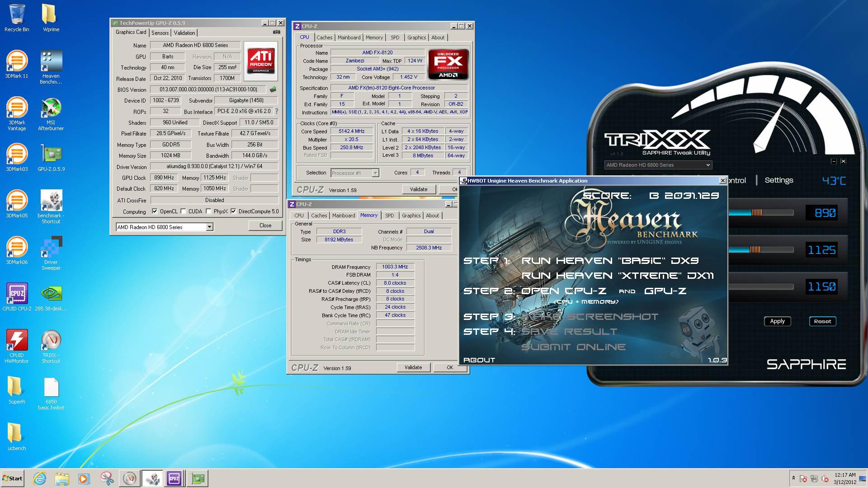The image size is (868, 488).
Task: Open Internet Explorer from the taskbar
Action: coord(40,479)
